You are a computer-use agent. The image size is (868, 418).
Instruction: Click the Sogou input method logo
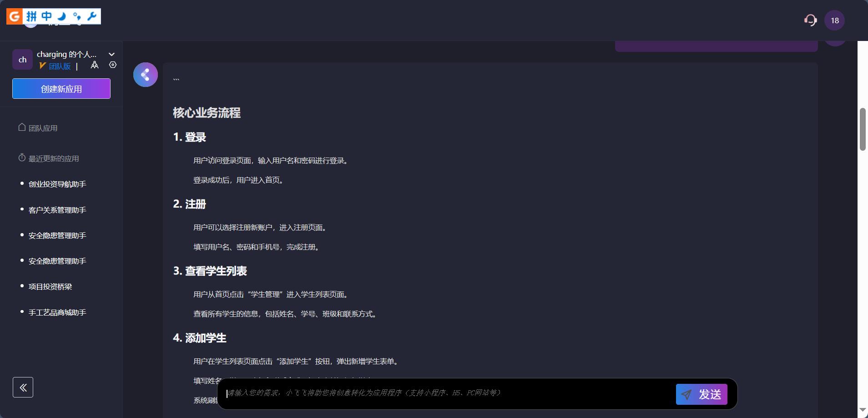(x=14, y=16)
